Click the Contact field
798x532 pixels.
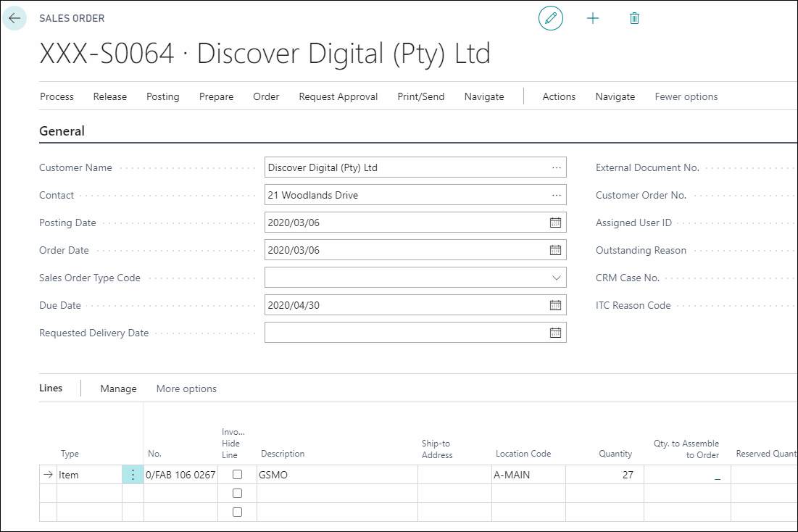click(x=415, y=195)
